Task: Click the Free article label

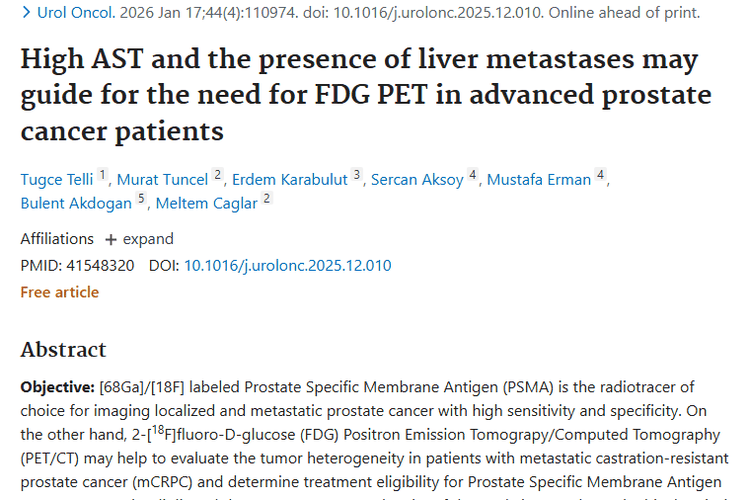Action: coord(59,292)
